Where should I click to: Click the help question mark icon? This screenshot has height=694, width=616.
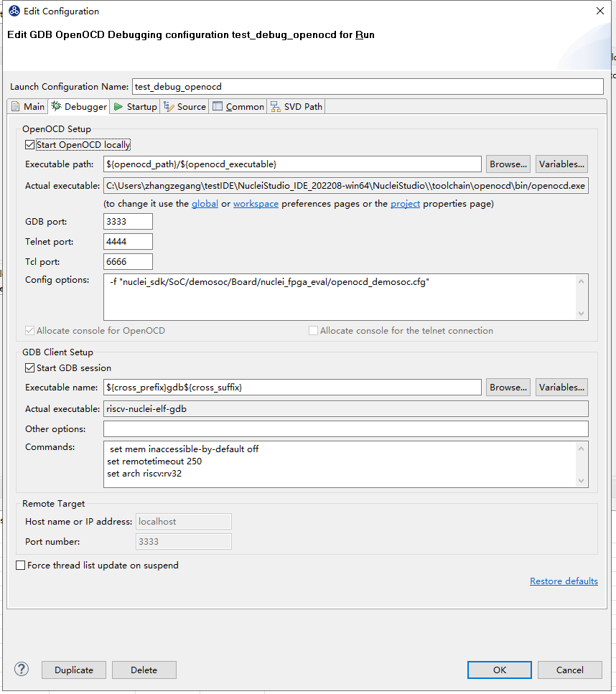coord(22,670)
